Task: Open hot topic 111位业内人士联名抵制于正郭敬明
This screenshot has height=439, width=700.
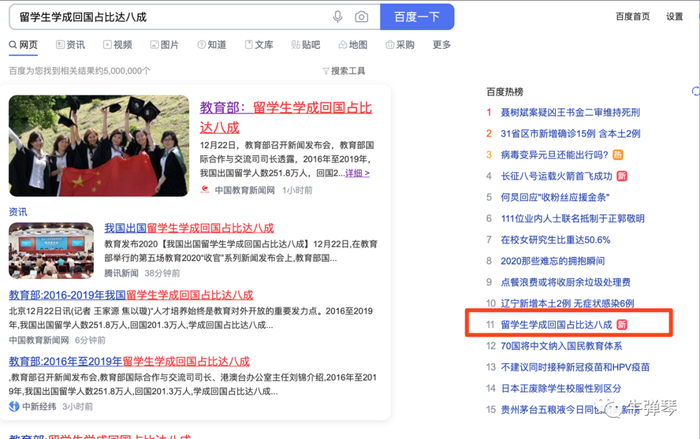Action: (573, 218)
